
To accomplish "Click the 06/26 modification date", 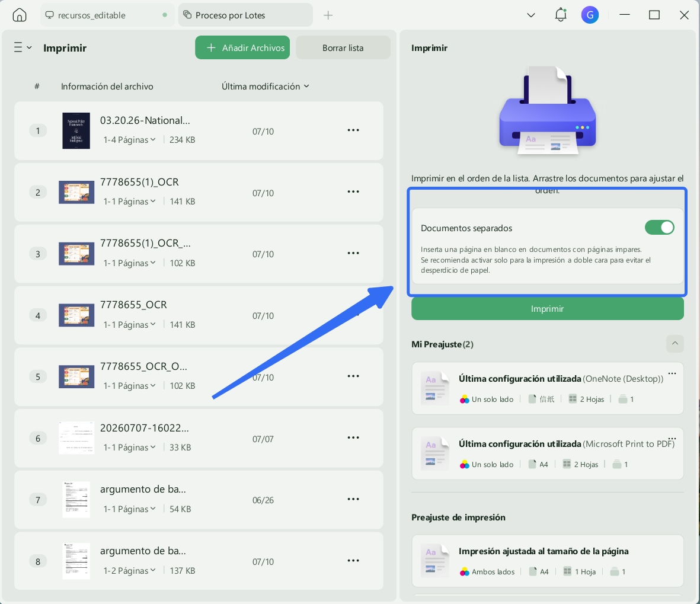I will coord(263,500).
